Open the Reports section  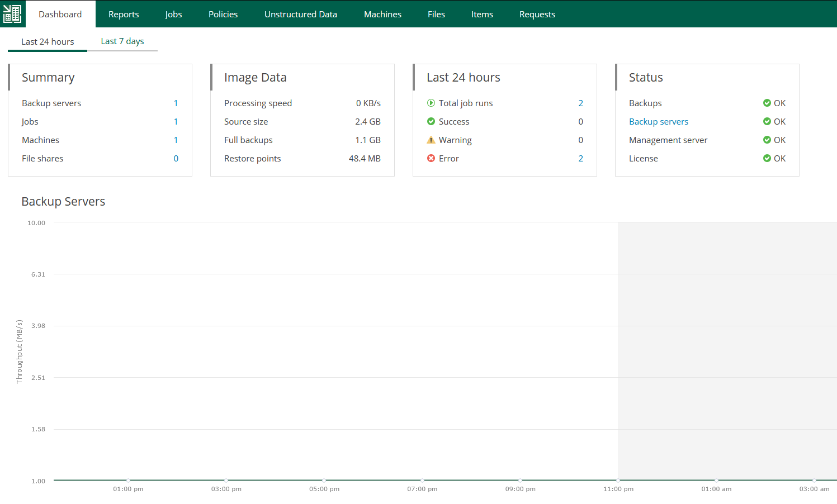tap(124, 14)
